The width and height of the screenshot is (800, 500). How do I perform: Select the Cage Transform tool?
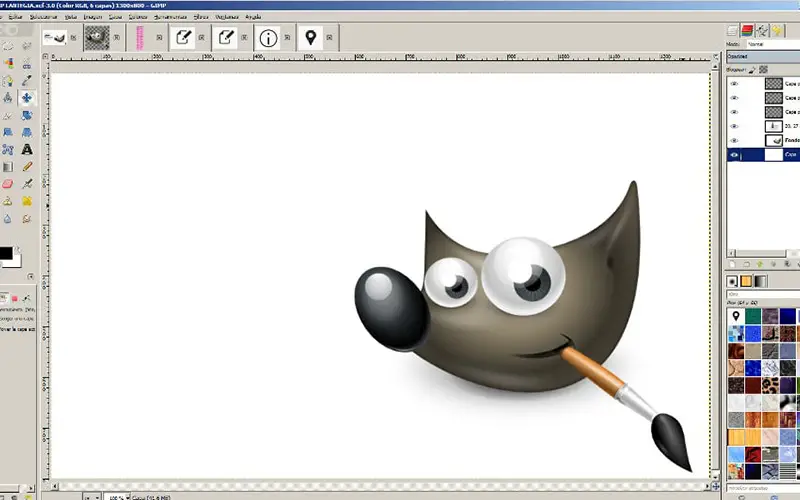pyautogui.click(x=7, y=149)
